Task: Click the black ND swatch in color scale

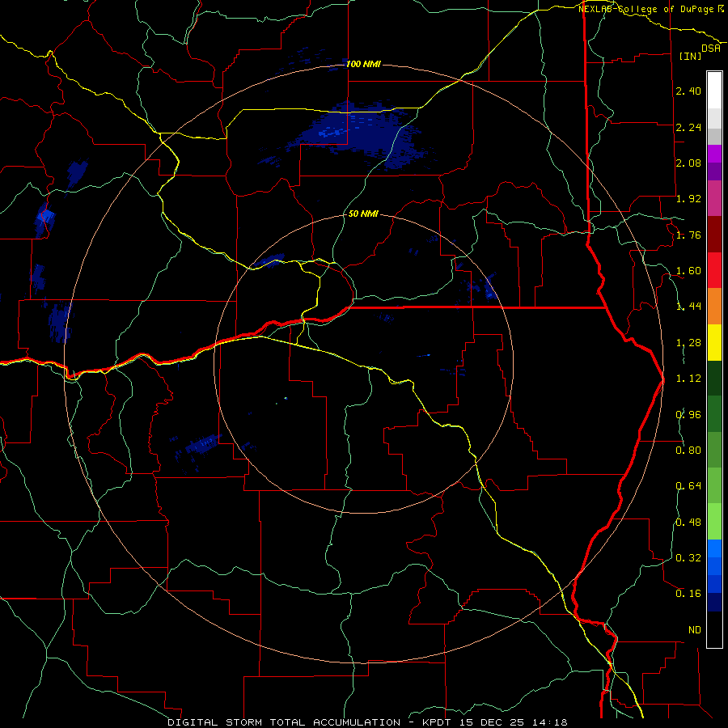Action: tap(714, 629)
